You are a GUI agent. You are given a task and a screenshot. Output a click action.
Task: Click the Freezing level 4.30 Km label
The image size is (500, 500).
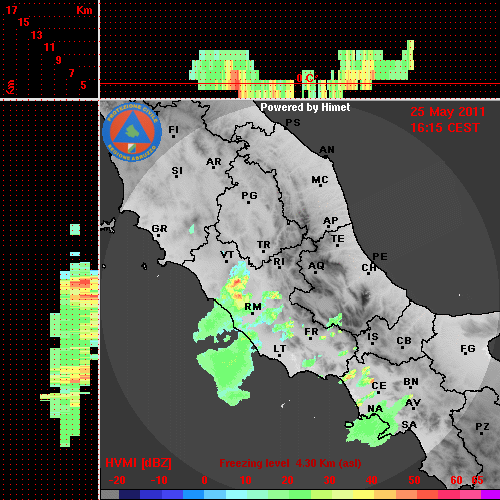pos(290,463)
